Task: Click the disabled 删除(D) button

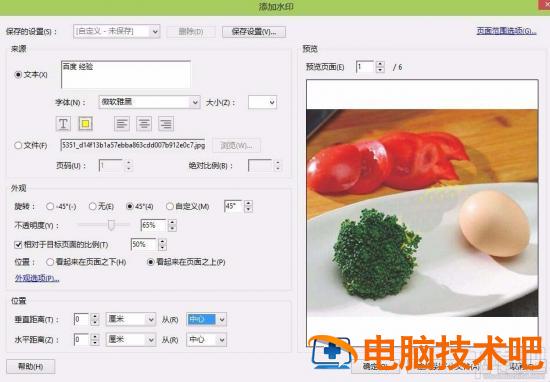Action: coord(191,32)
